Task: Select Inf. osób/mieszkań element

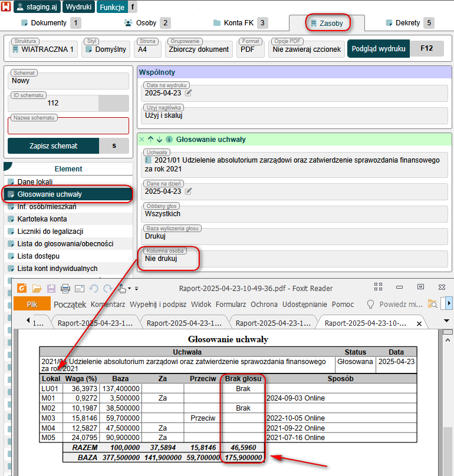Action: (68, 207)
